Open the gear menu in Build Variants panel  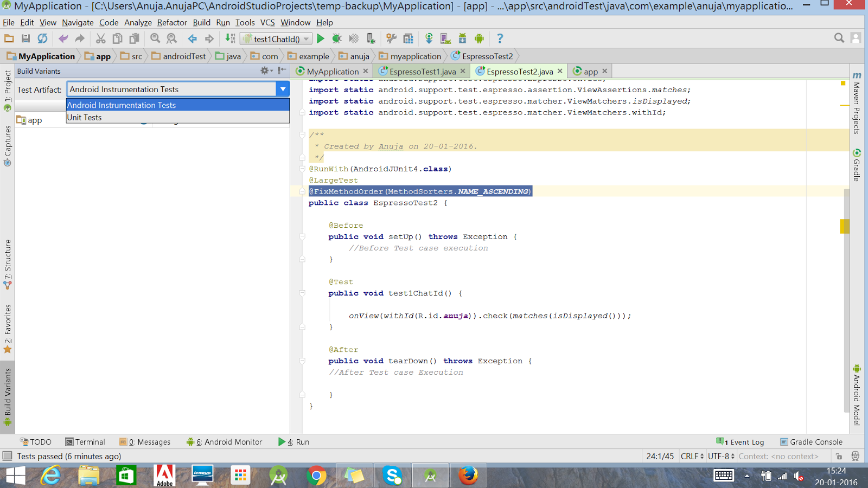click(265, 70)
